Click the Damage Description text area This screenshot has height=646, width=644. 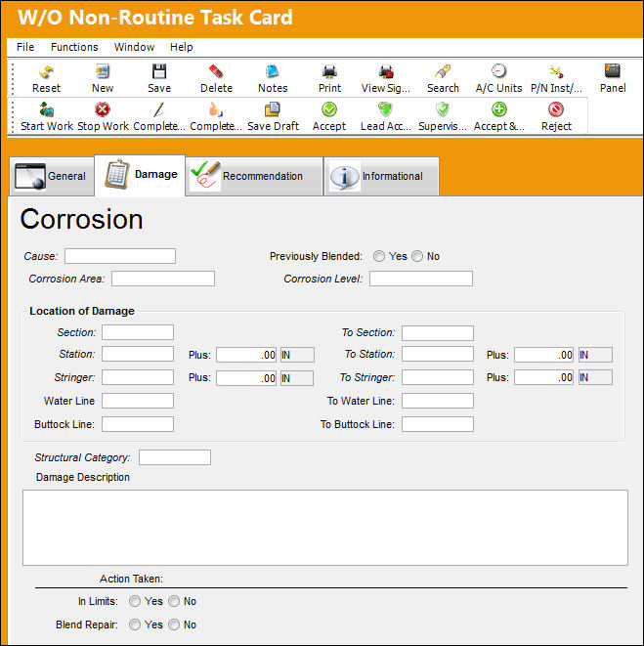[x=325, y=528]
